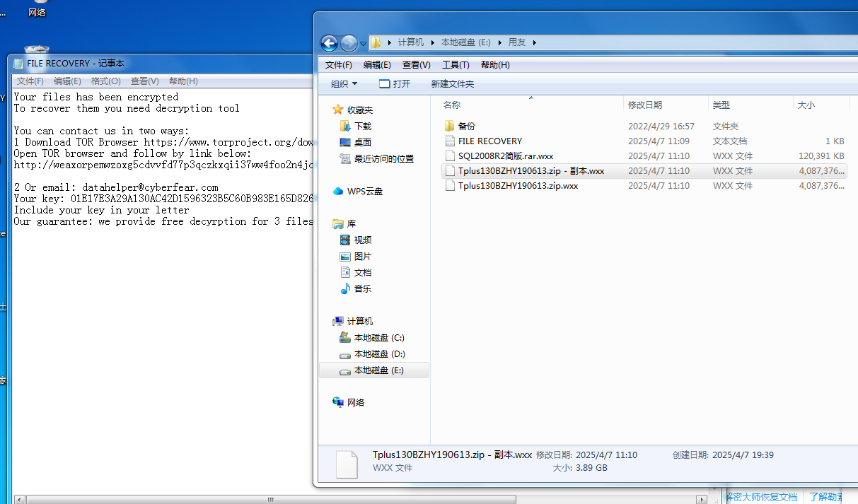Click Notepad's horizontal scrollbar
The height and width of the screenshot is (504, 858).
[x=270, y=499]
